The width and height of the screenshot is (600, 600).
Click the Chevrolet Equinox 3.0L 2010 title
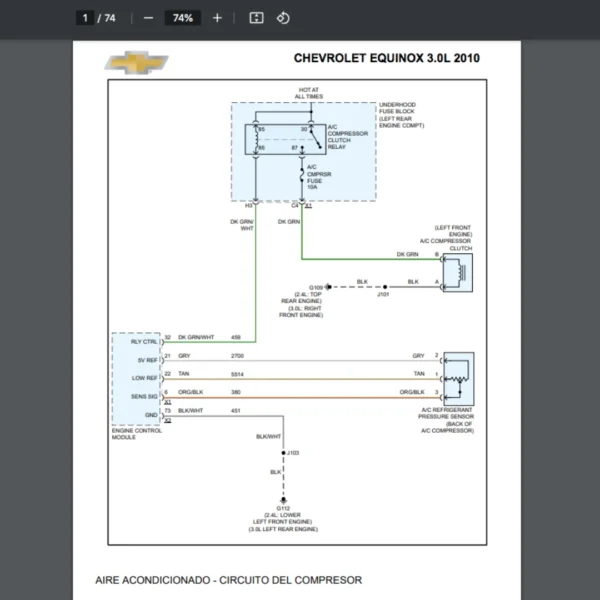[386, 58]
